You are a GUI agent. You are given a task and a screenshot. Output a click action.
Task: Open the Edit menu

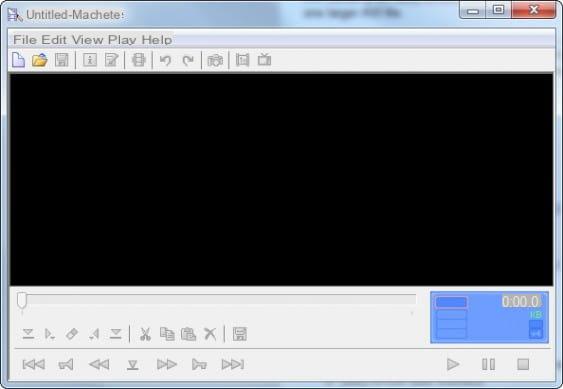click(x=54, y=40)
